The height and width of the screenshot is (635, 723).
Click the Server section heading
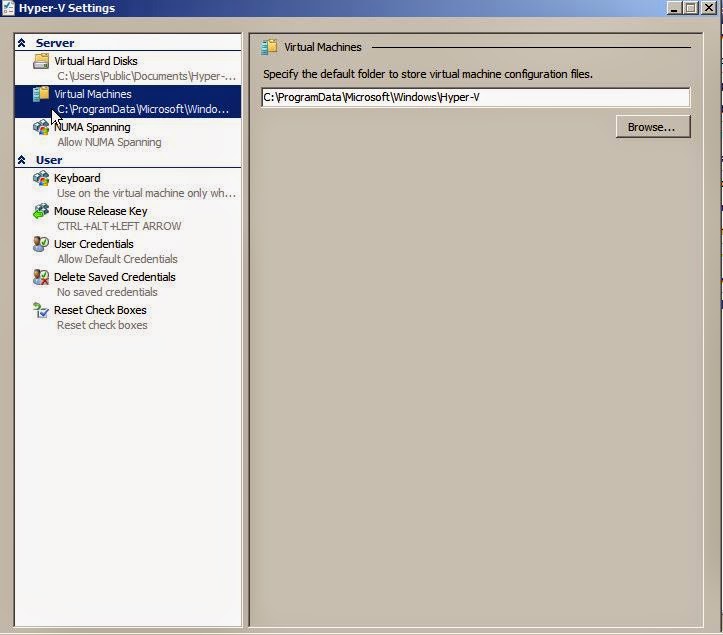tap(55, 43)
